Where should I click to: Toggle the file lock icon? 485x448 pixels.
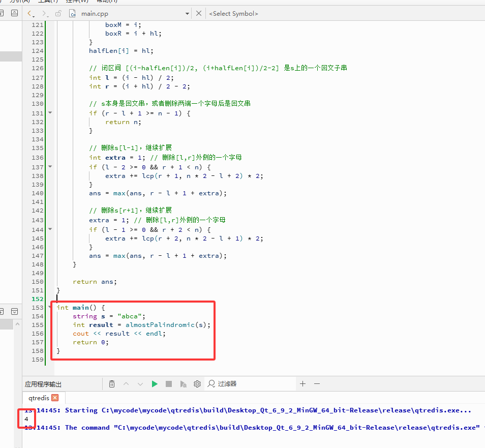58,13
